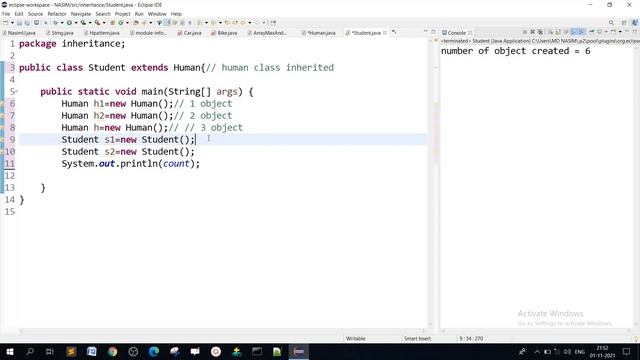
Task: Open the notification center icon
Action: [x=627, y=351]
